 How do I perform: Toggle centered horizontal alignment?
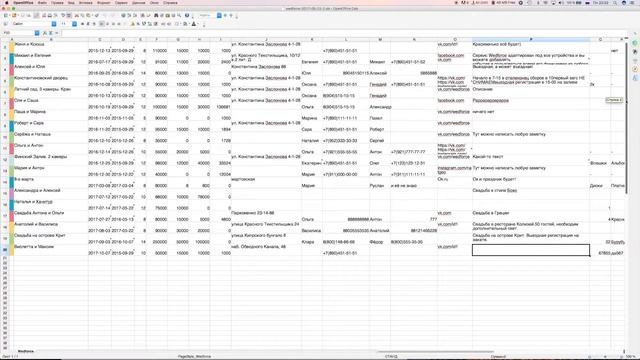pyautogui.click(x=107, y=24)
